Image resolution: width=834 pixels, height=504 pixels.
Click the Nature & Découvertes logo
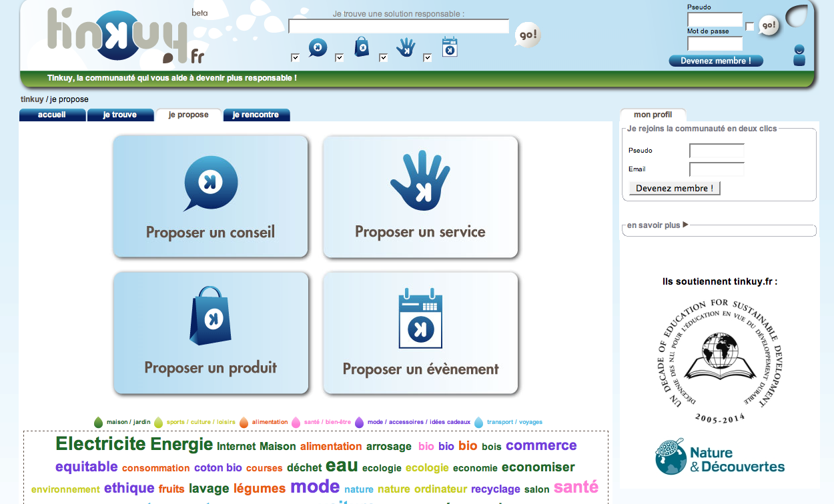720,457
